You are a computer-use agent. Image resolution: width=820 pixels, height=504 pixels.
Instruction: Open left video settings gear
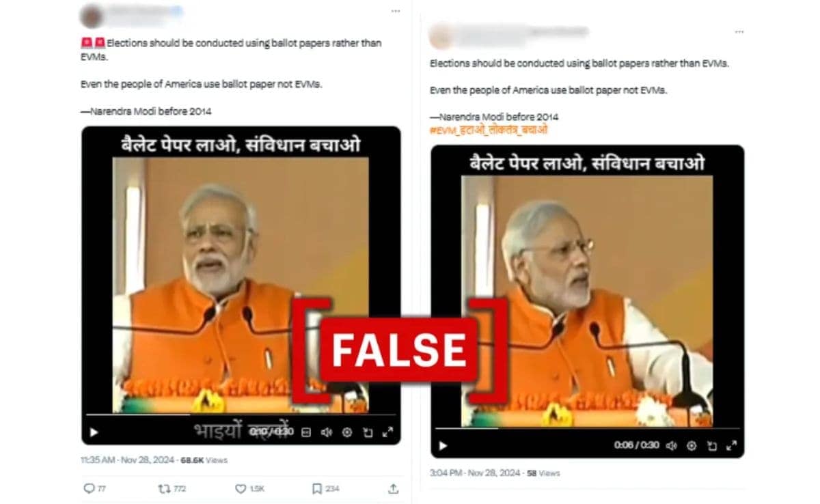pos(346,432)
